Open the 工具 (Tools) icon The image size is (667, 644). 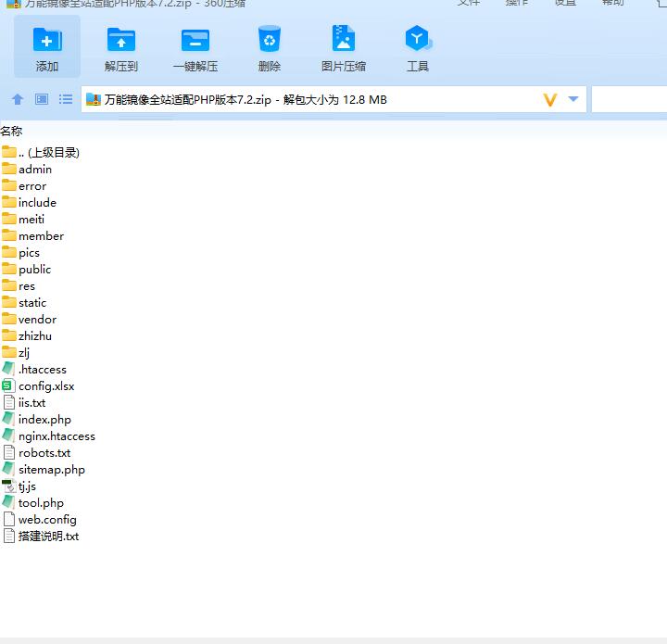418,38
